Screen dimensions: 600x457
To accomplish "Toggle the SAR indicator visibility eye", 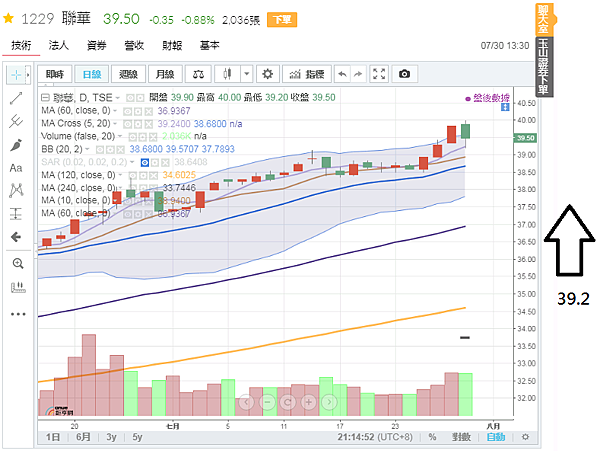I will [145, 162].
